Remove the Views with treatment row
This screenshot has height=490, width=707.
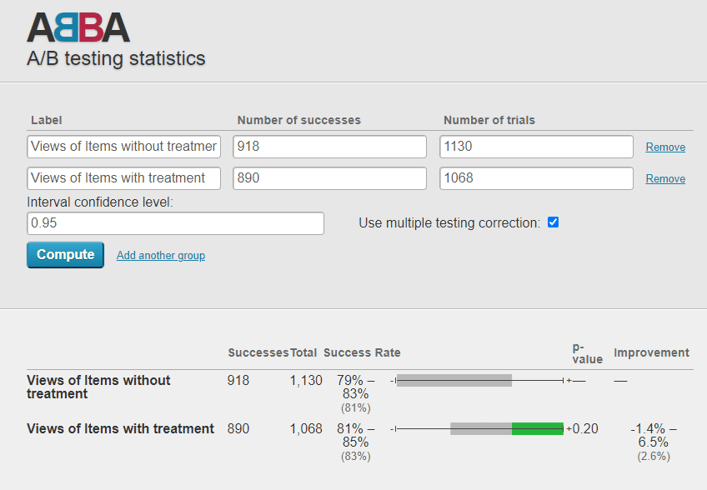[x=665, y=178]
